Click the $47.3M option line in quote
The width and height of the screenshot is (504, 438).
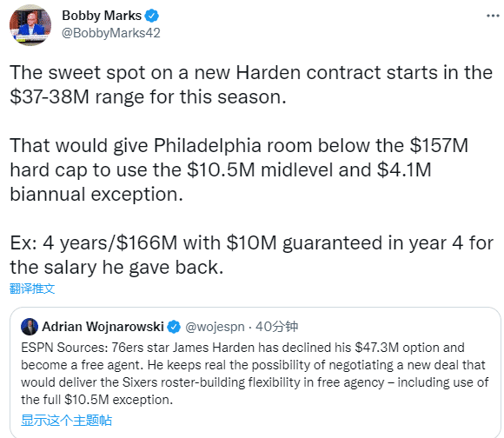[242, 348]
